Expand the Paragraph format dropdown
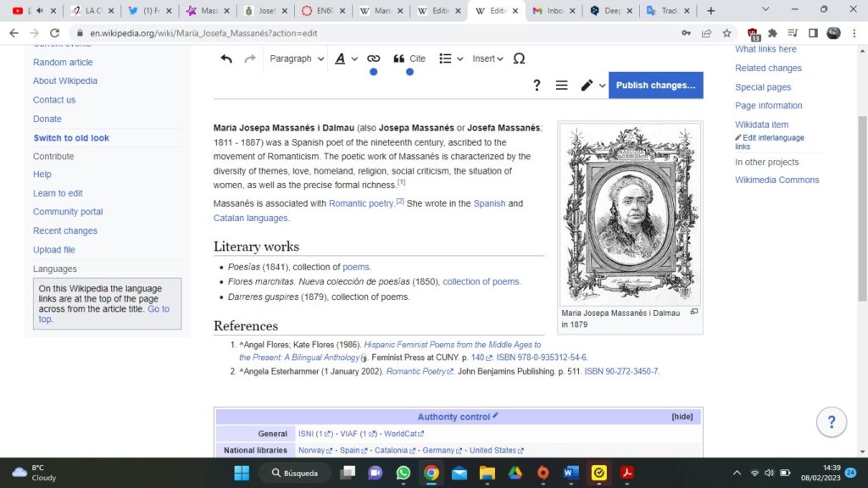 tap(297, 58)
